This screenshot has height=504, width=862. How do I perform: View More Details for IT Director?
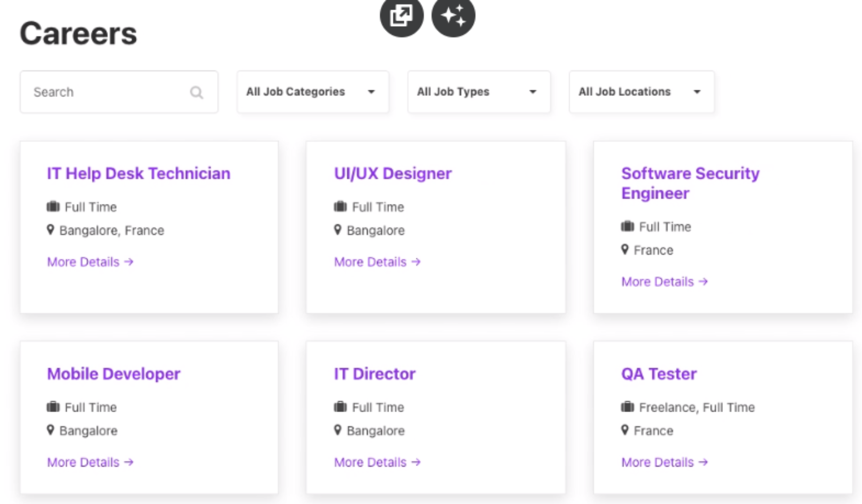coord(377,462)
